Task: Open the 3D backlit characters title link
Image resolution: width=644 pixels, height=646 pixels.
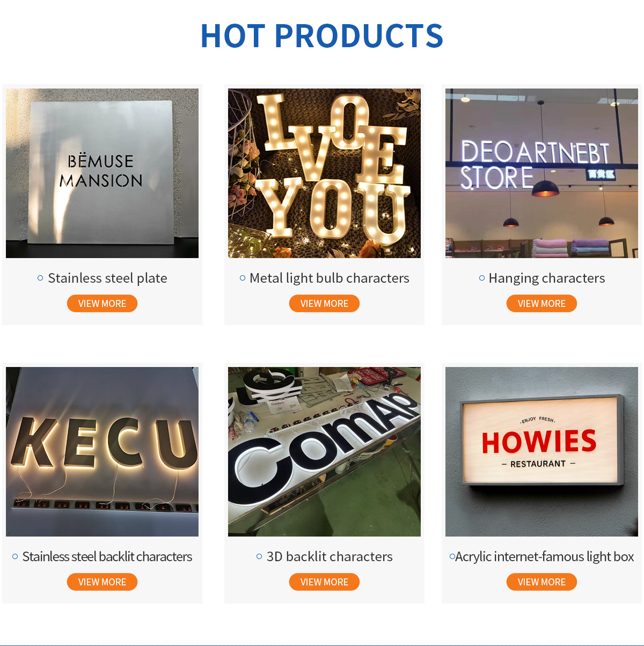Action: click(330, 556)
